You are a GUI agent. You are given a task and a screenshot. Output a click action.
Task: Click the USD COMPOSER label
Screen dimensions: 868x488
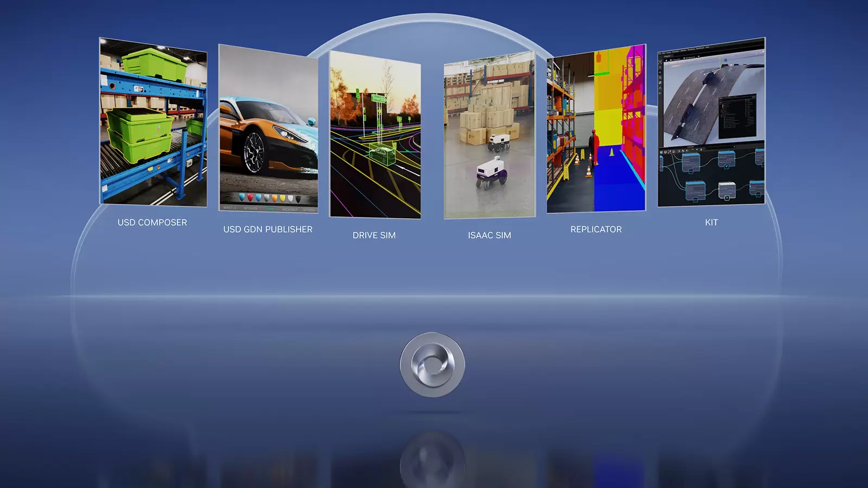point(152,222)
